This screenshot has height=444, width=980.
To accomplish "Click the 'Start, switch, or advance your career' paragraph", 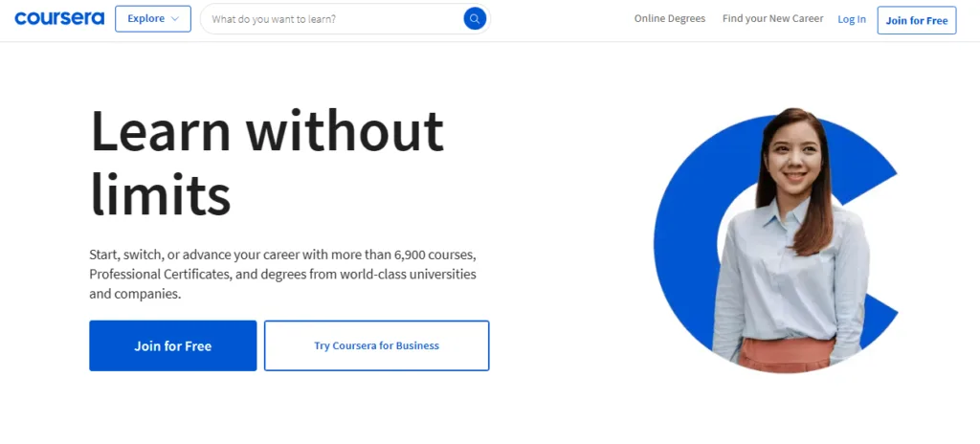I will click(282, 275).
